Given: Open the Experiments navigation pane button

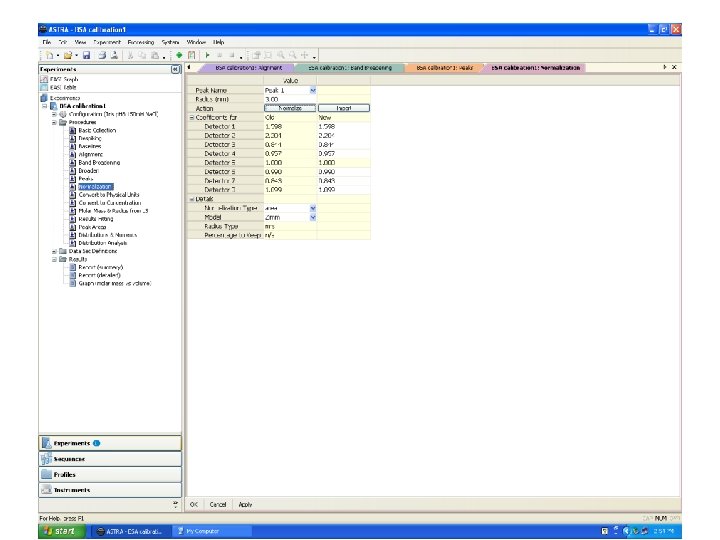Looking at the screenshot, I should [x=110, y=443].
